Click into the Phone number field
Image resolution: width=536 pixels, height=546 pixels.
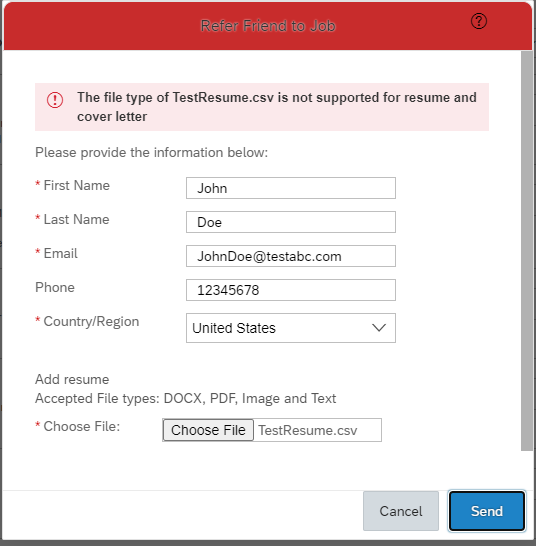pyautogui.click(x=291, y=290)
